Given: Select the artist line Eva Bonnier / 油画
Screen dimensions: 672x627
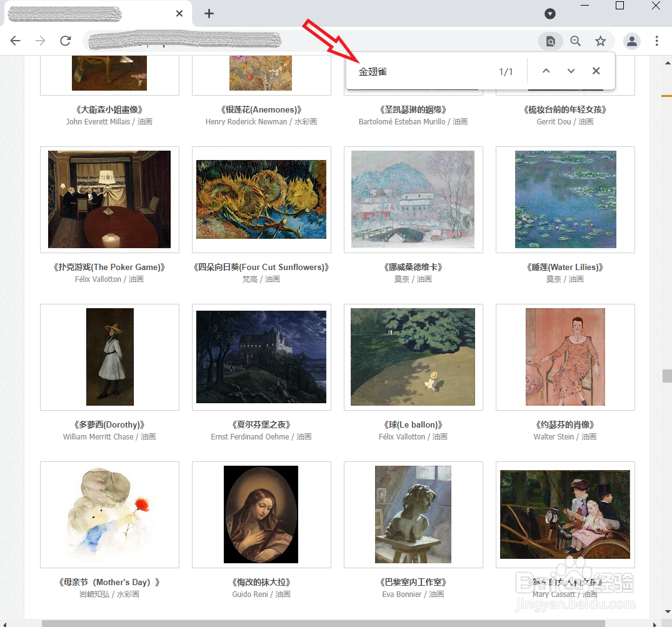Looking at the screenshot, I should pyautogui.click(x=413, y=594).
